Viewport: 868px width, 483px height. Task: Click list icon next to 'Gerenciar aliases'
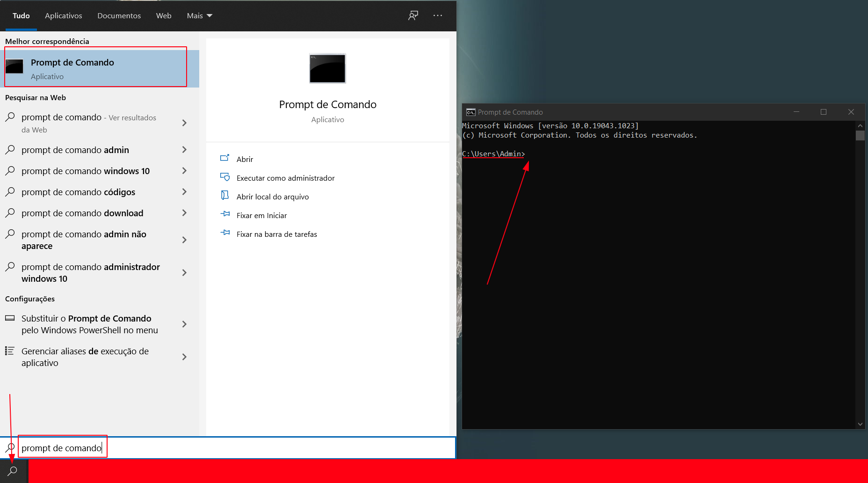[x=9, y=351]
